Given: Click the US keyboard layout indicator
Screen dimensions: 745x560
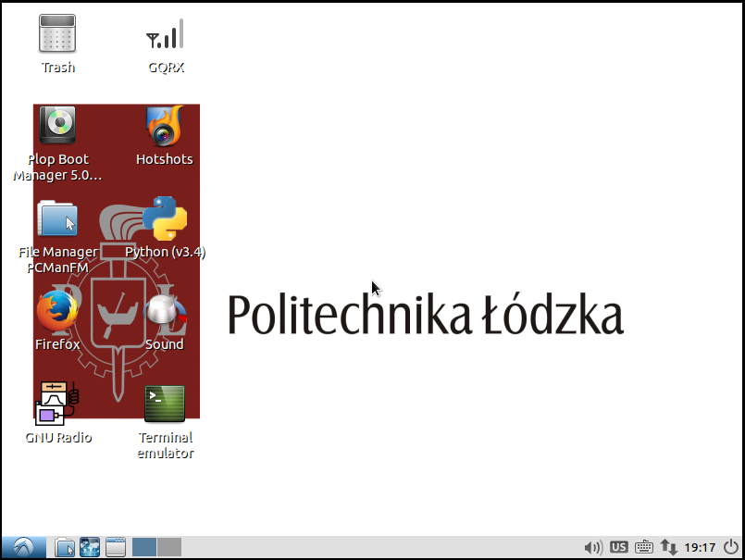Looking at the screenshot, I should tap(618, 547).
